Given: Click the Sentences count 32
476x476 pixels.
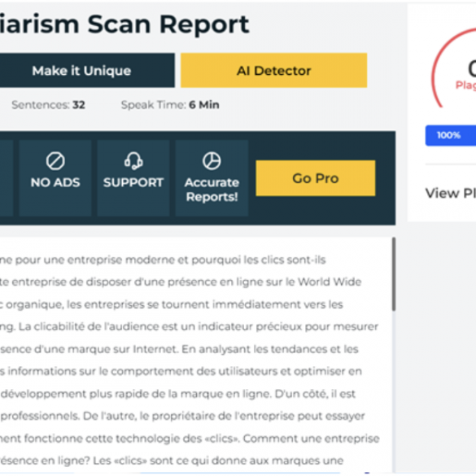Looking at the screenshot, I should (x=79, y=105).
